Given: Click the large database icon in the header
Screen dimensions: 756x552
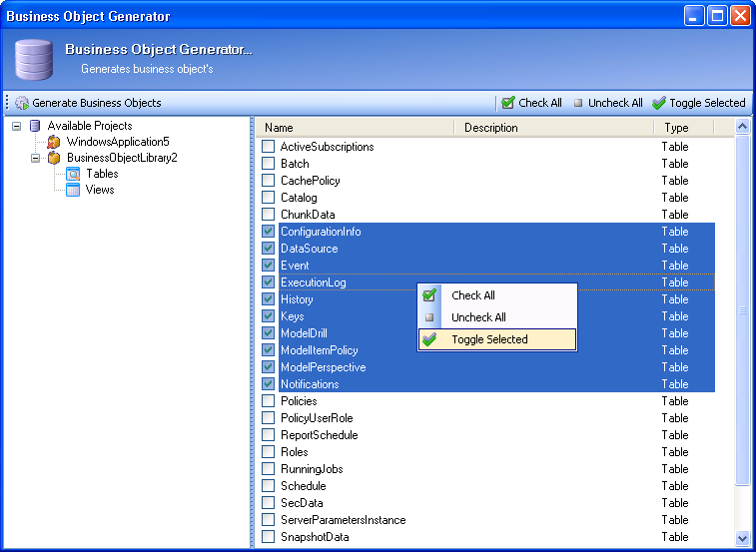Looking at the screenshot, I should [x=33, y=59].
